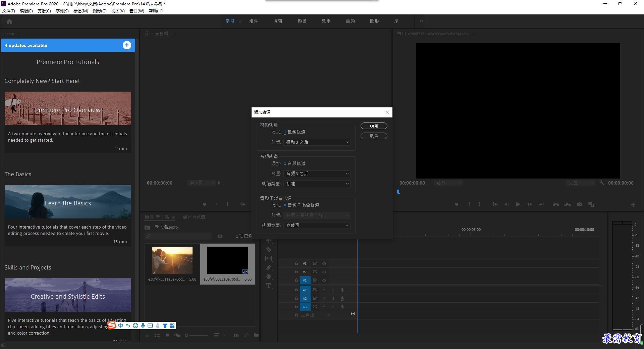
Task: Switch to 颜色 workspace tab
Action: point(302,21)
